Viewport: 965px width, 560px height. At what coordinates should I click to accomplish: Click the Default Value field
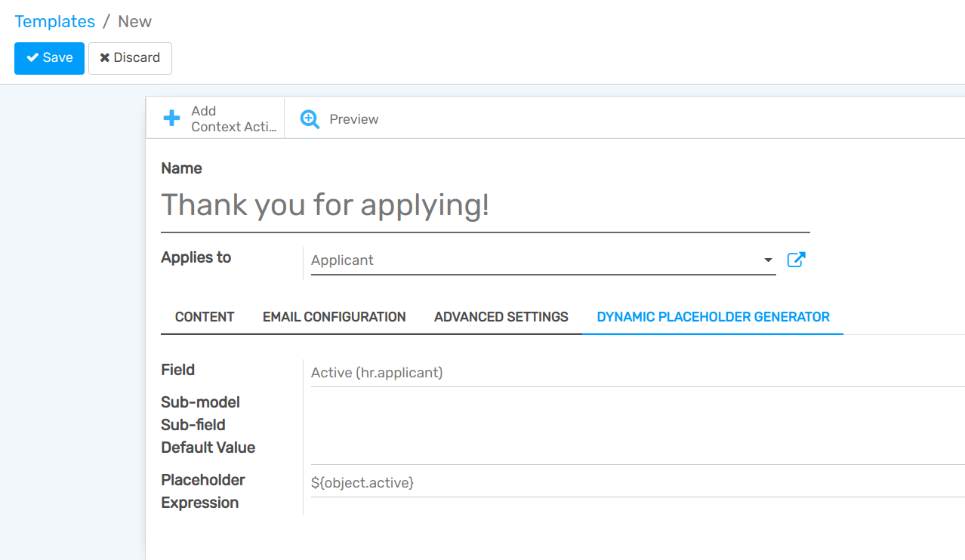pos(529,447)
